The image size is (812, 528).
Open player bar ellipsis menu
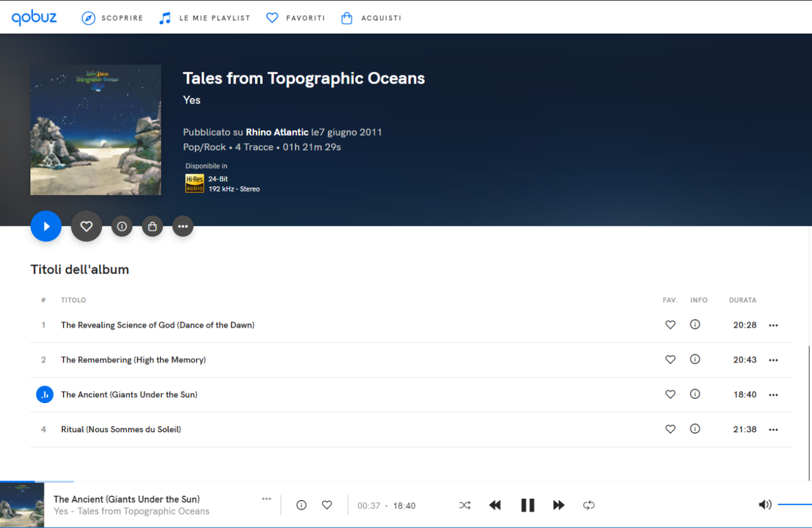[266, 499]
